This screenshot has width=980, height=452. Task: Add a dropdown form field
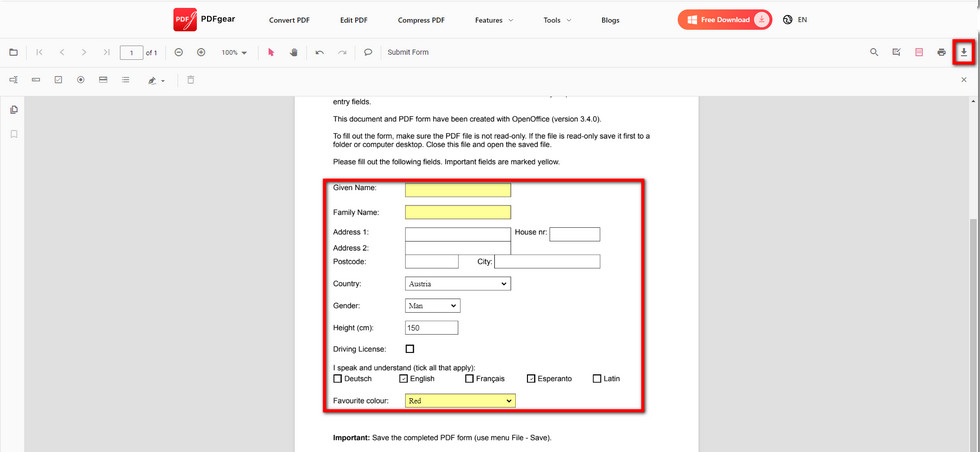[x=103, y=80]
